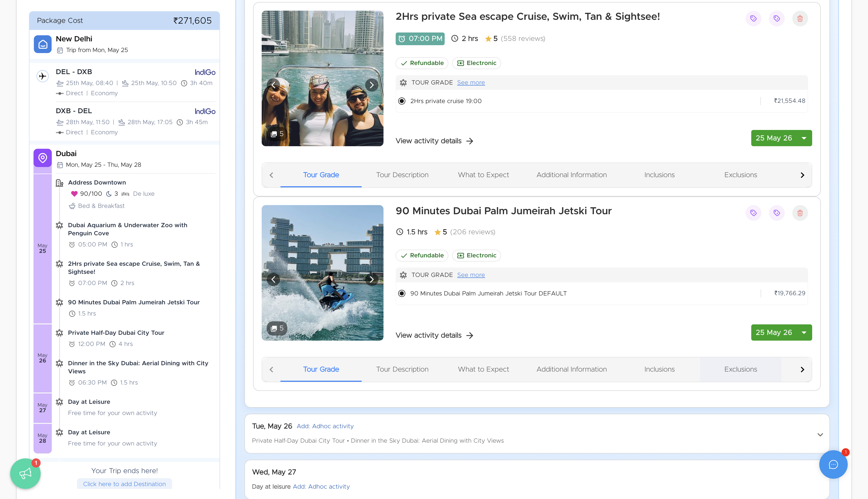Open the 25 May 26 date dropdown on jetski card

781,332
